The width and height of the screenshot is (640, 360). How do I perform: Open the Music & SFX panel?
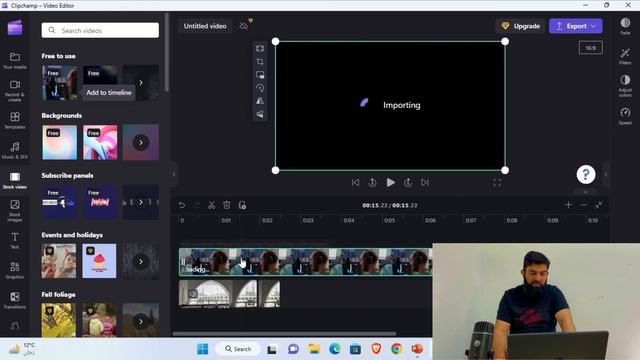(15, 150)
